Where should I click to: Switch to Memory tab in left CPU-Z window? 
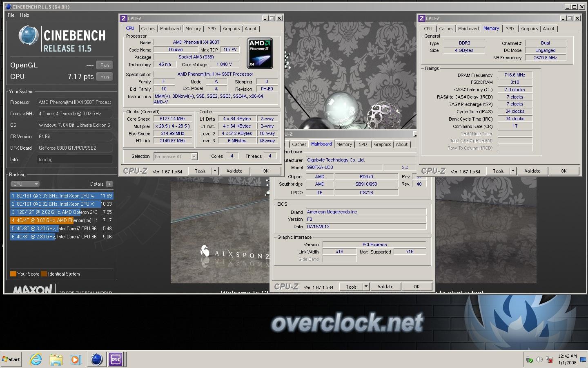click(193, 29)
